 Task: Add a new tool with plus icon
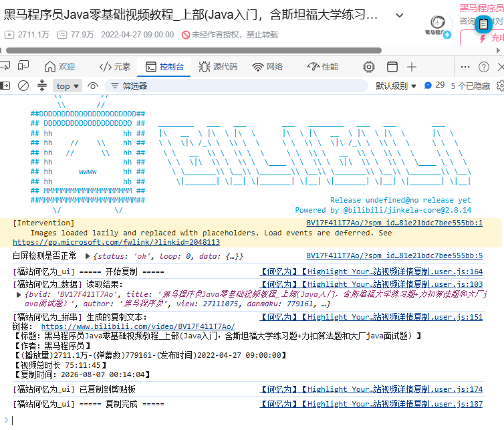point(412,67)
